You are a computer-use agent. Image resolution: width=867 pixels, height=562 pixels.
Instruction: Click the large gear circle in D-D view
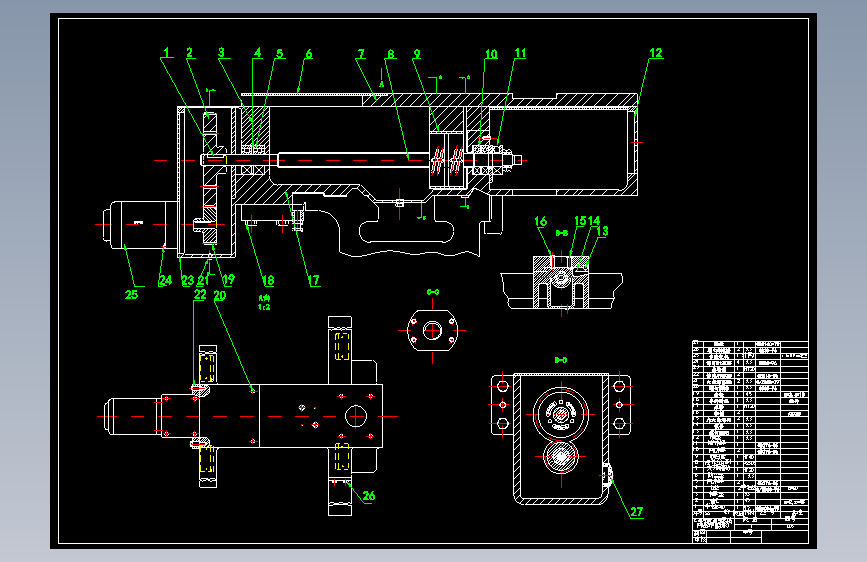pos(561,414)
